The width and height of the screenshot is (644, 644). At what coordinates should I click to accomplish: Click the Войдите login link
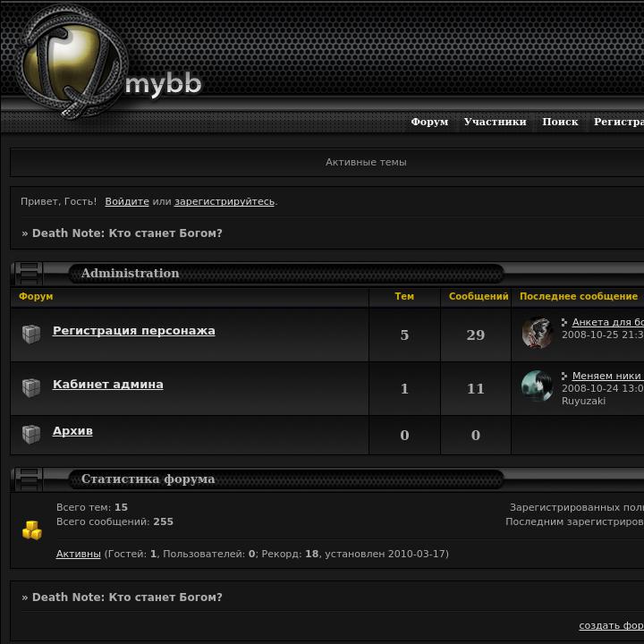pyautogui.click(x=127, y=201)
